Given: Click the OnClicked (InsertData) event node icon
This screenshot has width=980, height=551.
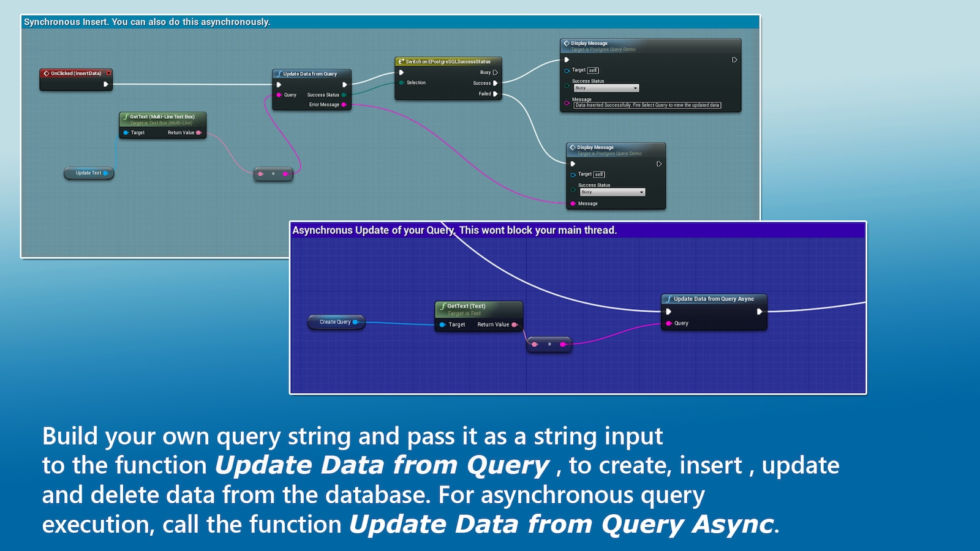Looking at the screenshot, I should pos(46,73).
